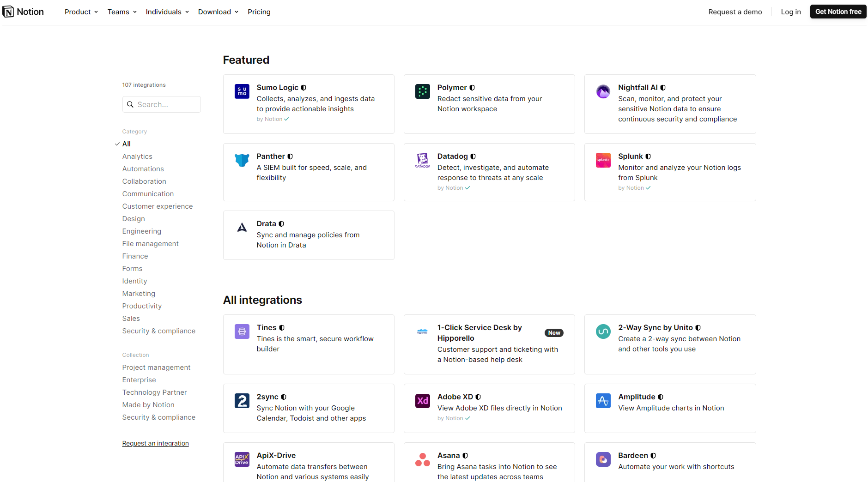Open the Panther card title
This screenshot has height=482, width=868.
tap(271, 157)
